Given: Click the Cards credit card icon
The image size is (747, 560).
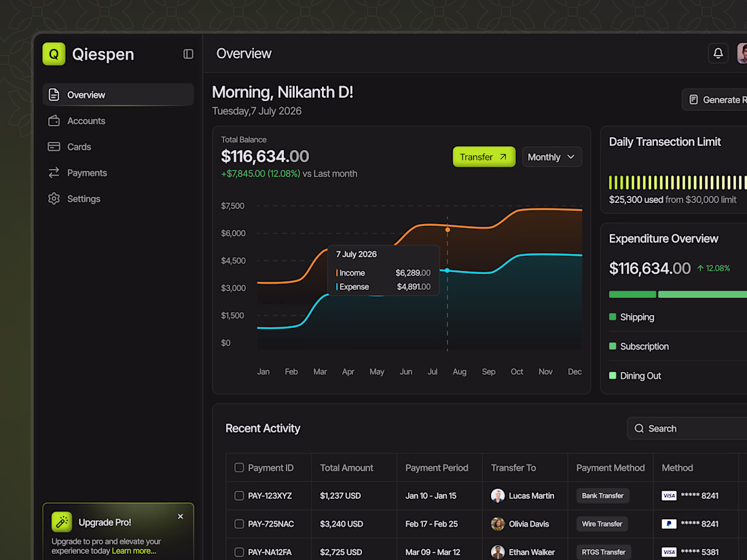Looking at the screenshot, I should click(54, 147).
